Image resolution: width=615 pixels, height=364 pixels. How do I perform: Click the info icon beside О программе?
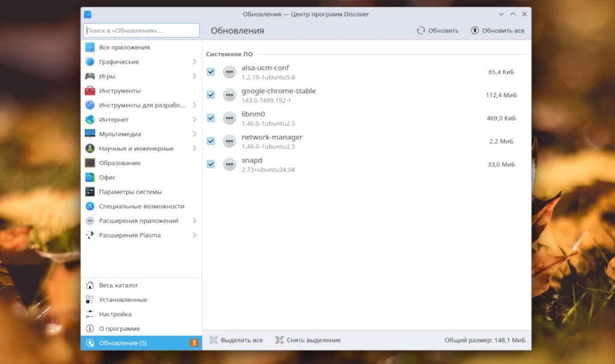[90, 329]
